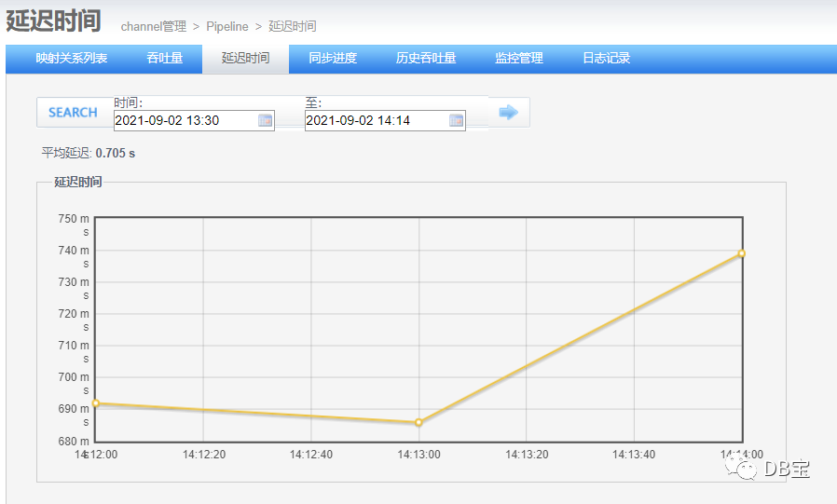Switch to 映射关系列表 tab
The height and width of the screenshot is (504, 837).
(72, 58)
